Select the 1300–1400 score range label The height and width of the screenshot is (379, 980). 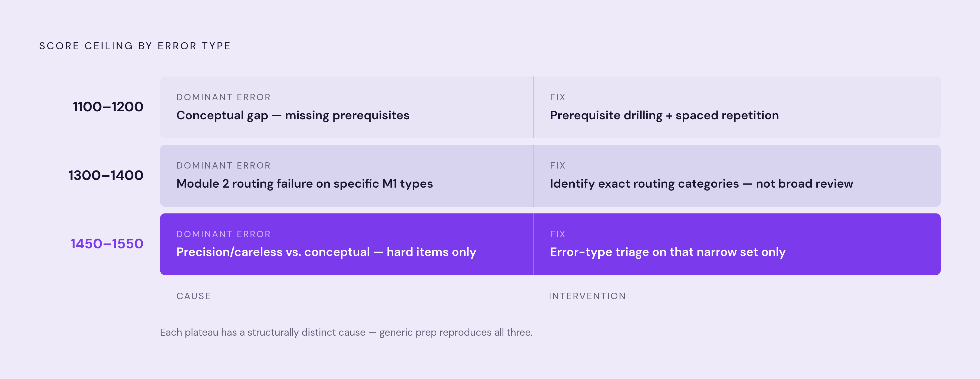(106, 175)
